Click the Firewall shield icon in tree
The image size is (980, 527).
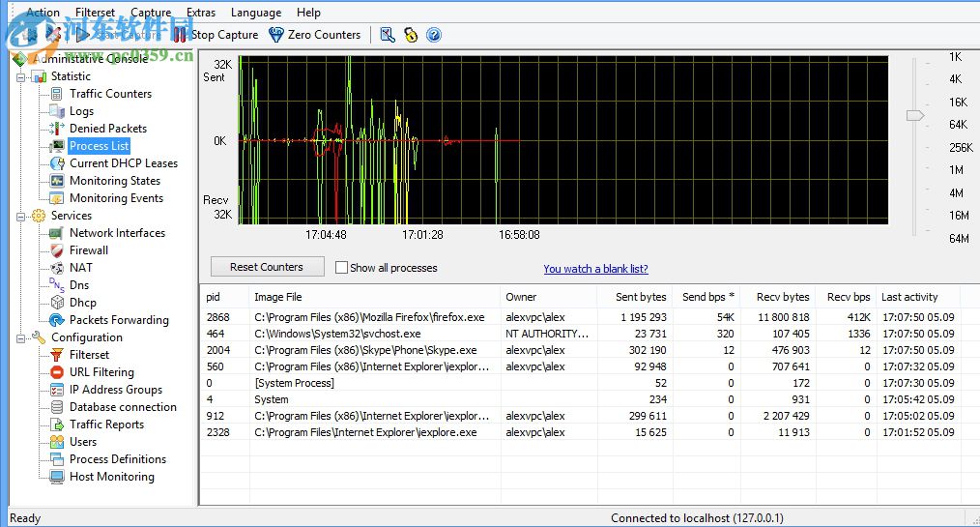(x=57, y=250)
